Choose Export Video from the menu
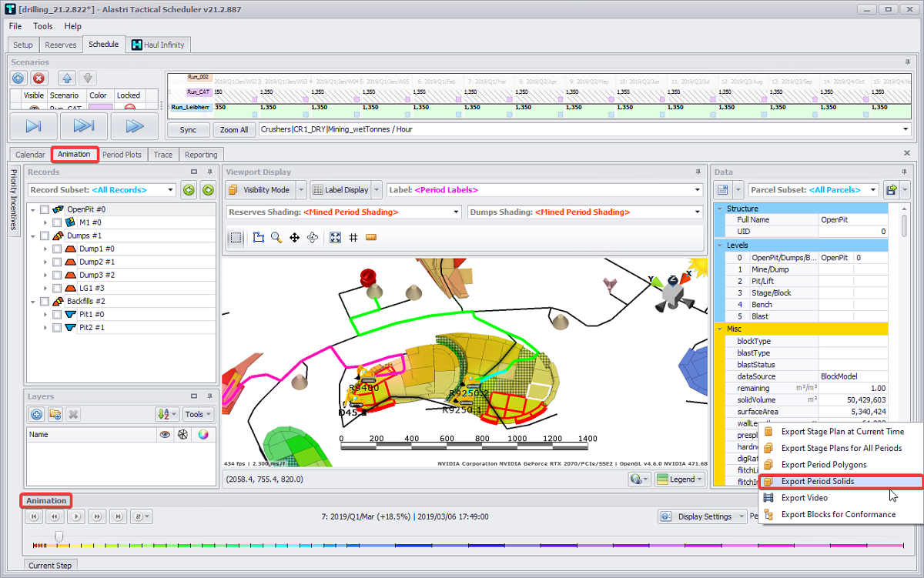The image size is (924, 578). click(805, 498)
